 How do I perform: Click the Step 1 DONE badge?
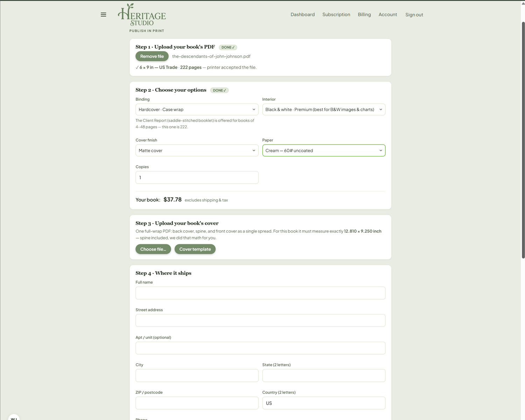pyautogui.click(x=228, y=47)
